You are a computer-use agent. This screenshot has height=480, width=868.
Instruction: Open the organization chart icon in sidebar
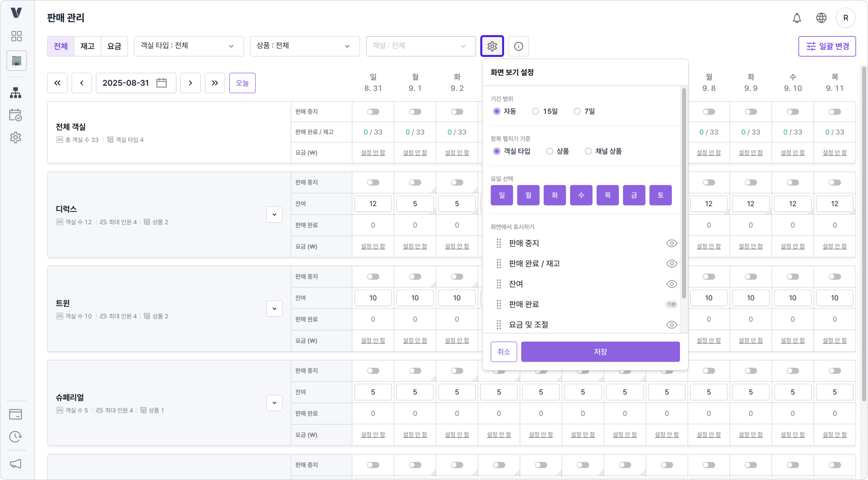tap(16, 93)
